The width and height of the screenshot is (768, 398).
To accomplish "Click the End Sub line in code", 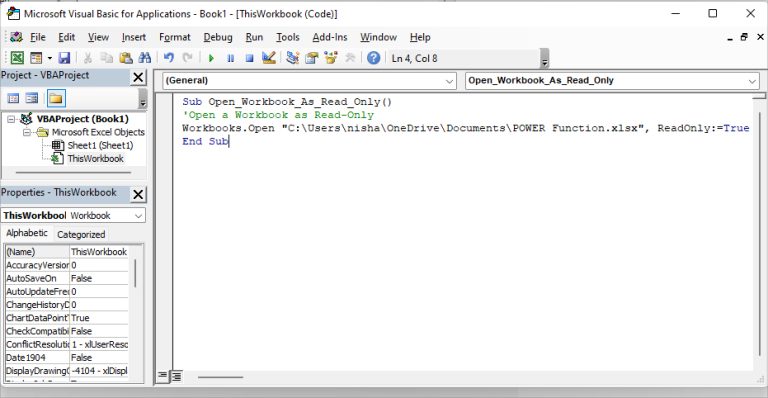I will [x=206, y=141].
